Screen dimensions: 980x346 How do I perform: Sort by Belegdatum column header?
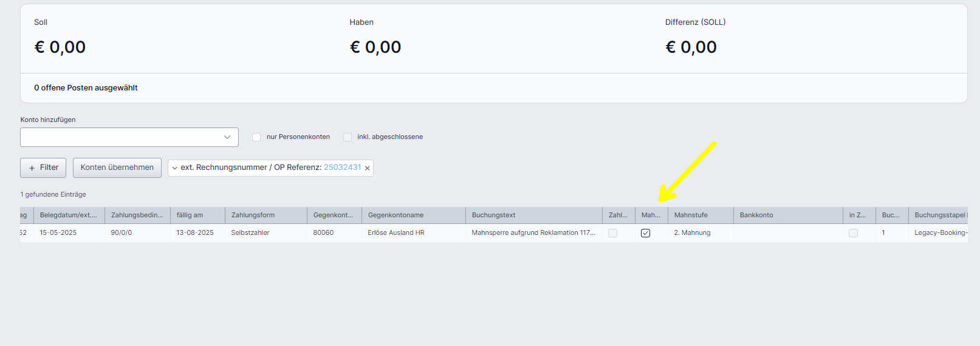(68, 215)
